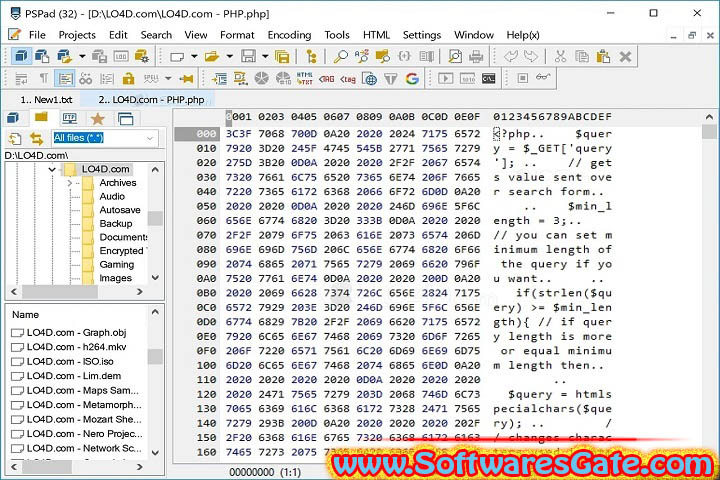The height and width of the screenshot is (480, 720).
Task: Click the Print Preview icon
Action: (455, 56)
